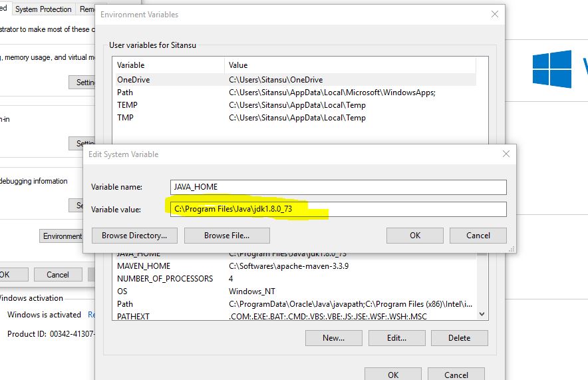The width and height of the screenshot is (588, 380).
Task: Select OneDrive user variable row
Action: tap(295, 79)
